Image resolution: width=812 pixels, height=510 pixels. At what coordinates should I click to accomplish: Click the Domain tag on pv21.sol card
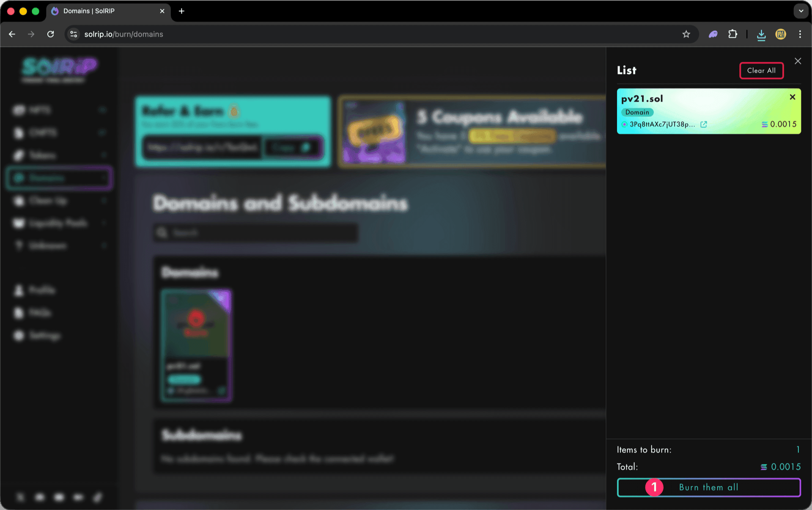pyautogui.click(x=637, y=112)
